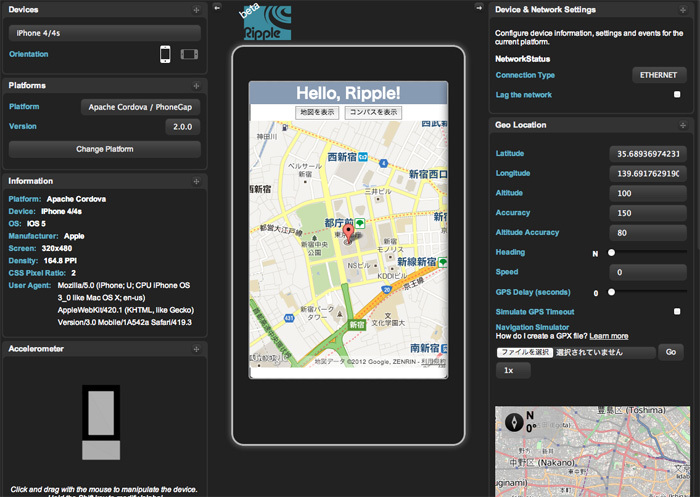This screenshot has height=497, width=700.
Task: Click the Accuracy input field
Action: [648, 213]
